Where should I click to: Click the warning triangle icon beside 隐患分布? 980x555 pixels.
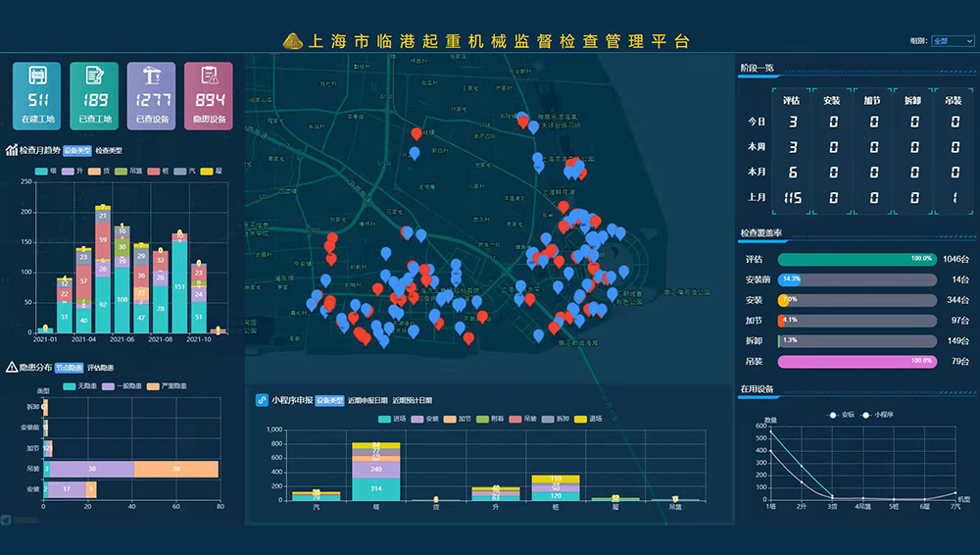12,368
